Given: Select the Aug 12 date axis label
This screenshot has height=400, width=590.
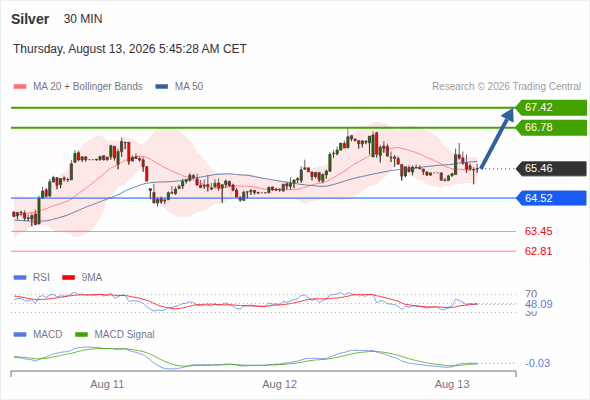Looking at the screenshot, I should point(280,385).
